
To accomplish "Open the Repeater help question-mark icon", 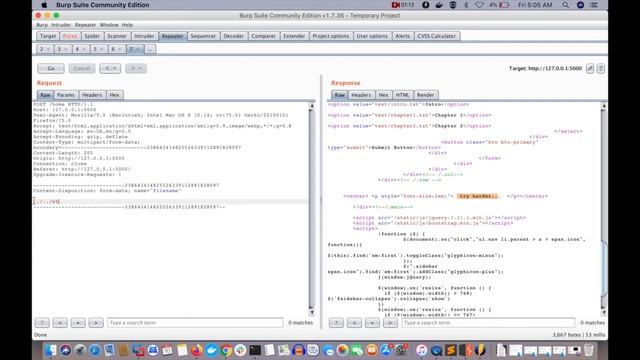I will [x=601, y=69].
